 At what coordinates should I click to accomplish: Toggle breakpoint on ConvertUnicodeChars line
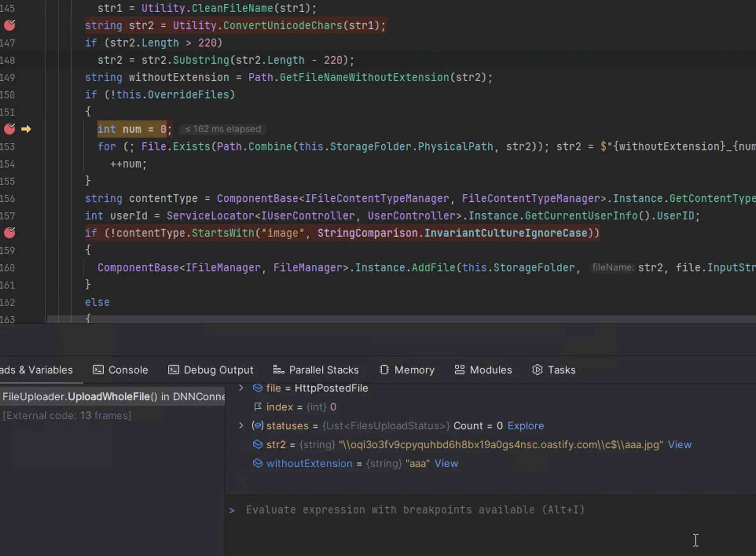point(9,26)
